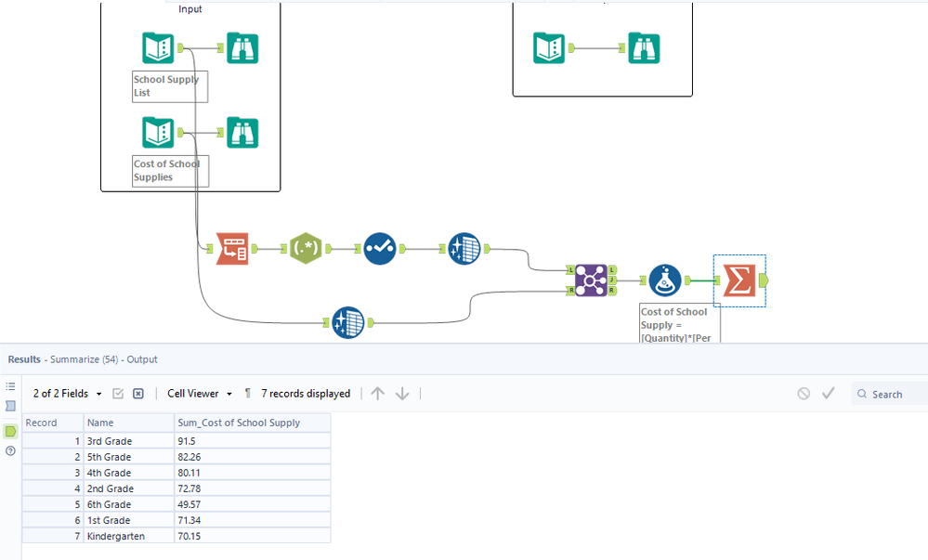The width and height of the screenshot is (928, 560).
Task: Click the Record column header
Action: click(53, 423)
